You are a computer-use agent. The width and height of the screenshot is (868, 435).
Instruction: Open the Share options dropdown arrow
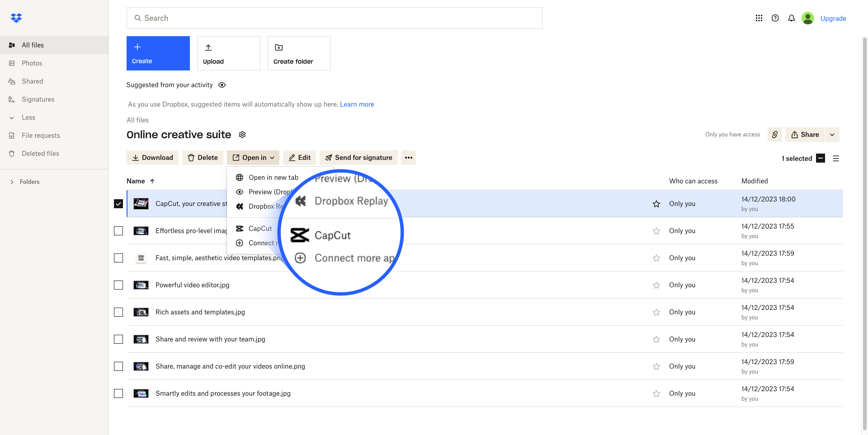(x=832, y=135)
